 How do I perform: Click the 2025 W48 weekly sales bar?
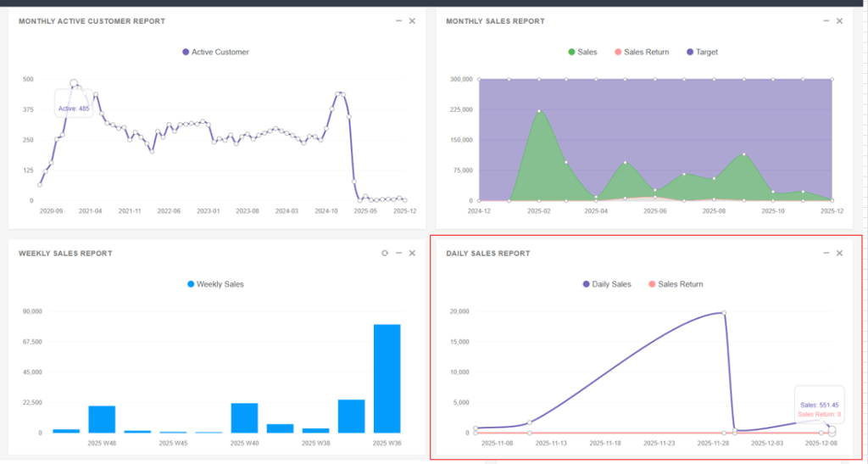[x=102, y=419]
